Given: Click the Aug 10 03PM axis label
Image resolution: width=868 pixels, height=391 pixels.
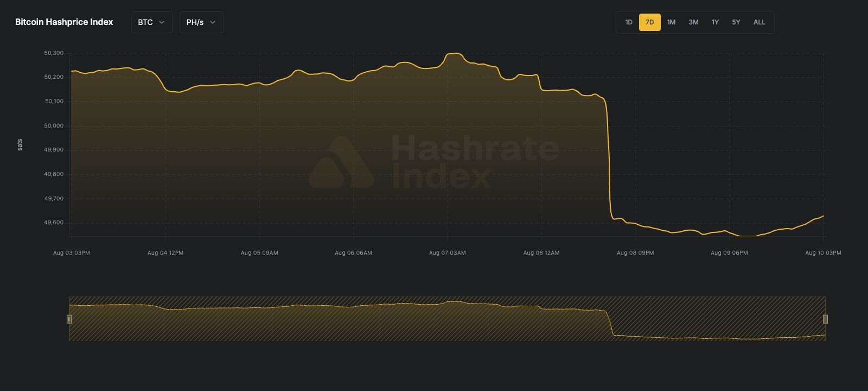Looking at the screenshot, I should click(x=823, y=253).
